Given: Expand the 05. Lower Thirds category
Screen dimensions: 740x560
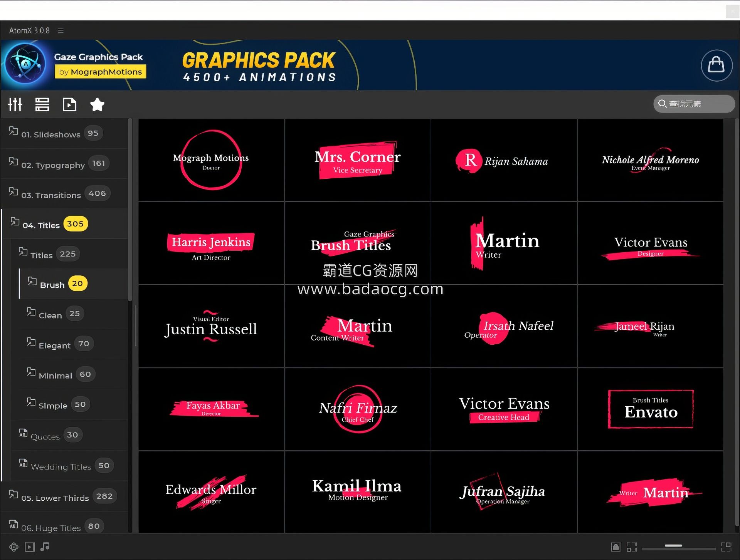Looking at the screenshot, I should pos(64,496).
